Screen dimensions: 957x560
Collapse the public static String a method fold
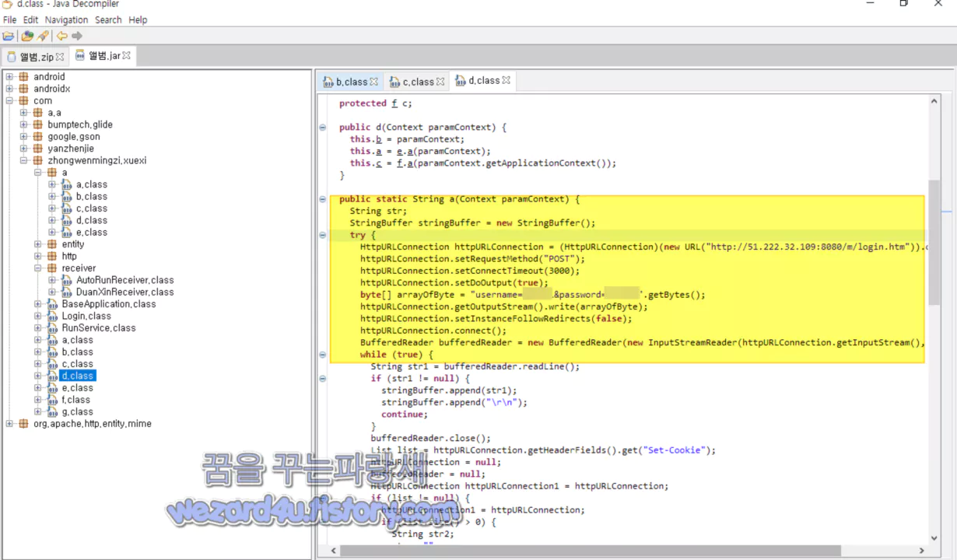coord(323,199)
